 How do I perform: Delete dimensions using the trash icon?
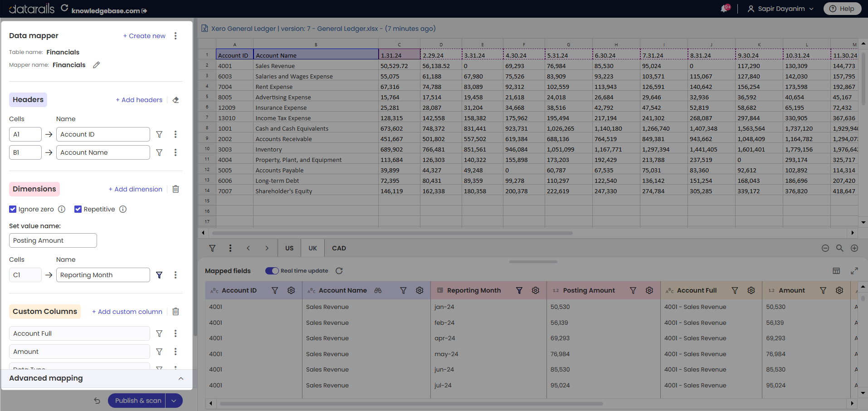point(176,189)
